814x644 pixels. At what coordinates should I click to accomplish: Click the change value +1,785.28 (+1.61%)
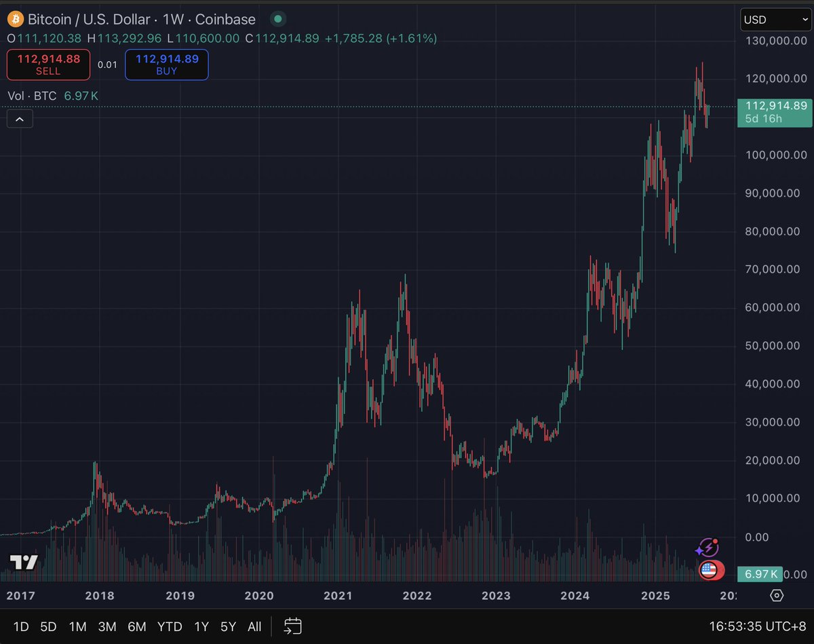[x=381, y=39]
